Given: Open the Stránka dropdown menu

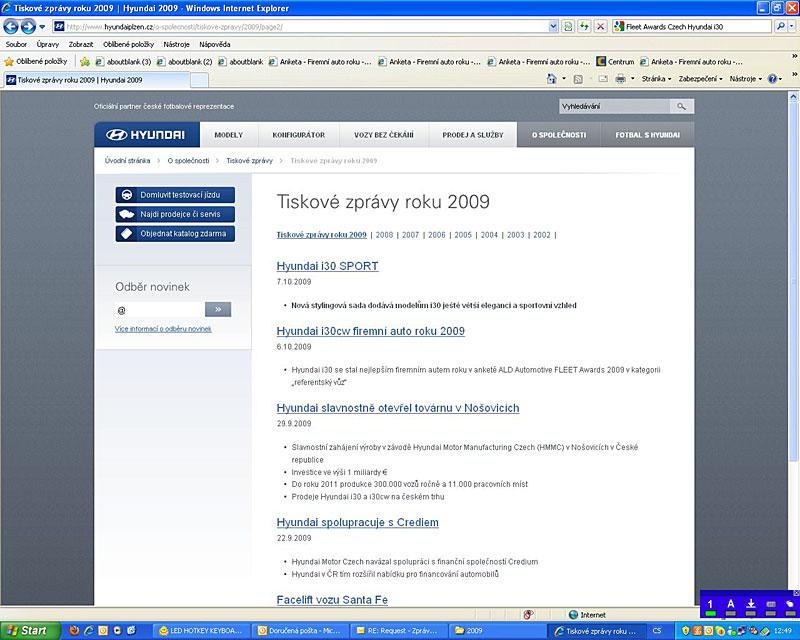Looking at the screenshot, I should tap(656, 79).
